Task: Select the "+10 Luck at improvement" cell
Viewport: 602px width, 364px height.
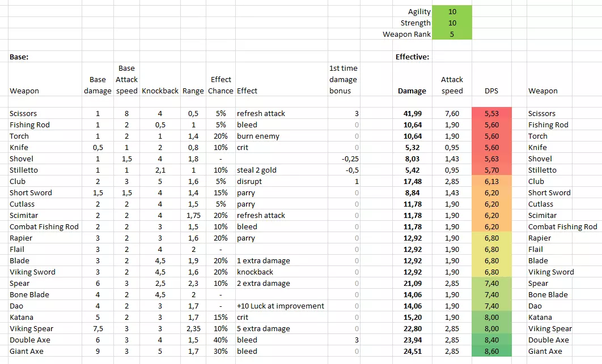Action: tap(281, 306)
